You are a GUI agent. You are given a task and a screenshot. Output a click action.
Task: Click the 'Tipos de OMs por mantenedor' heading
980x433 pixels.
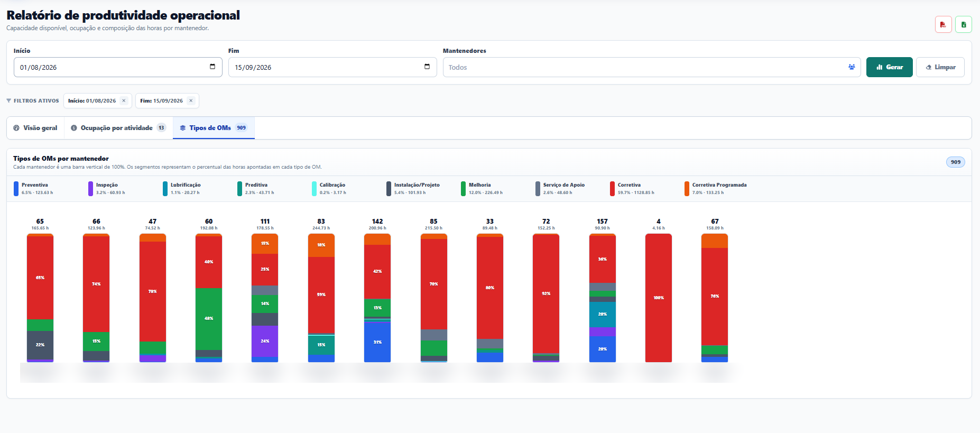[x=61, y=159]
